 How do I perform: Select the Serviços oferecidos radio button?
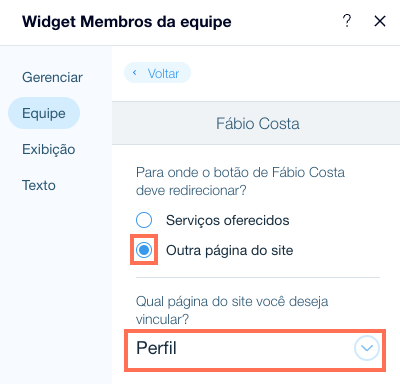144,220
